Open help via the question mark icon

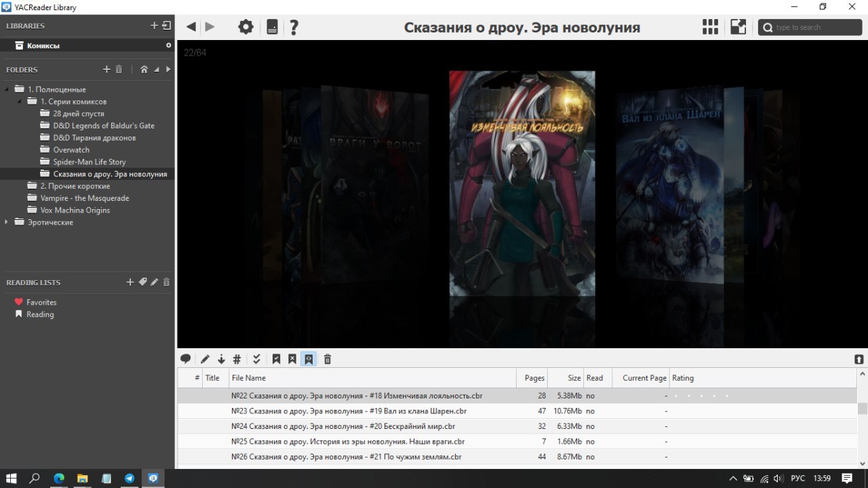(294, 27)
